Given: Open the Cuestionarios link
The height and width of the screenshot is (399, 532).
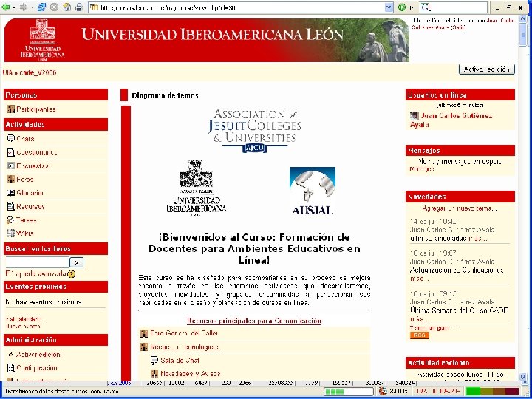Looking at the screenshot, I should pyautogui.click(x=37, y=153).
